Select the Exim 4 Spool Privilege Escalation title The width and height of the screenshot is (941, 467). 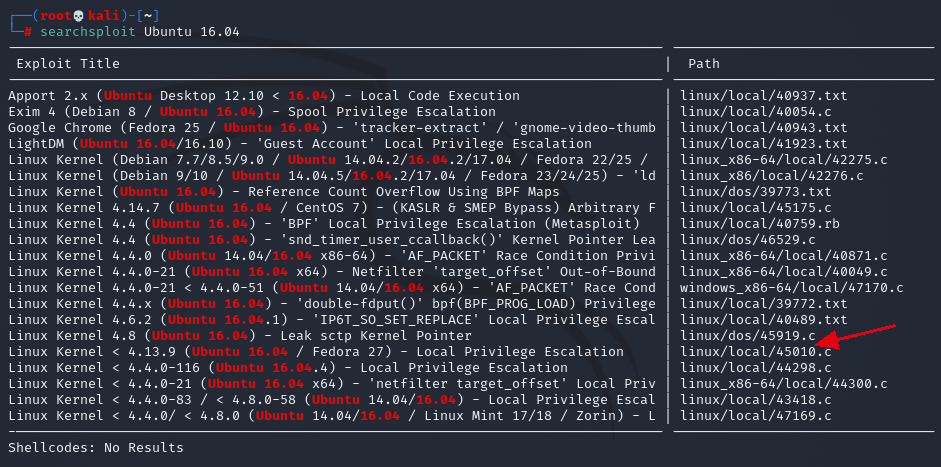click(252, 112)
